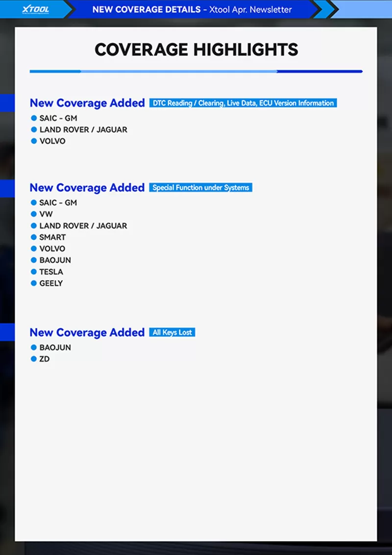
Task: Select the DTC Reading / Clearing tag
Action: point(243,103)
